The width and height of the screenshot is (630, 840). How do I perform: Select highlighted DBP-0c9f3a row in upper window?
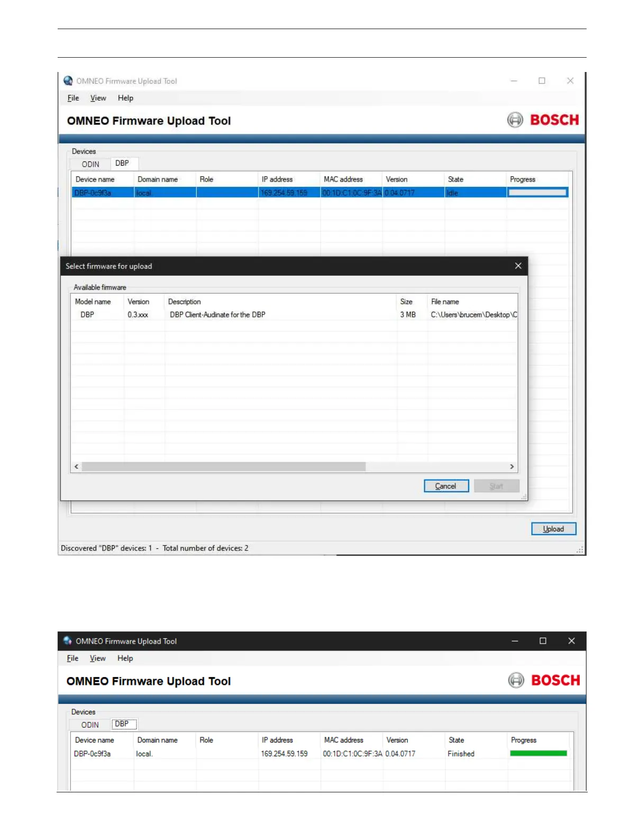(x=319, y=193)
